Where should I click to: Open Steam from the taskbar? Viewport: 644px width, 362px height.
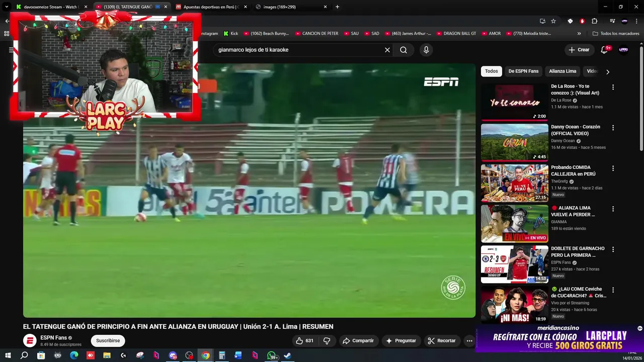pyautogui.click(x=287, y=355)
